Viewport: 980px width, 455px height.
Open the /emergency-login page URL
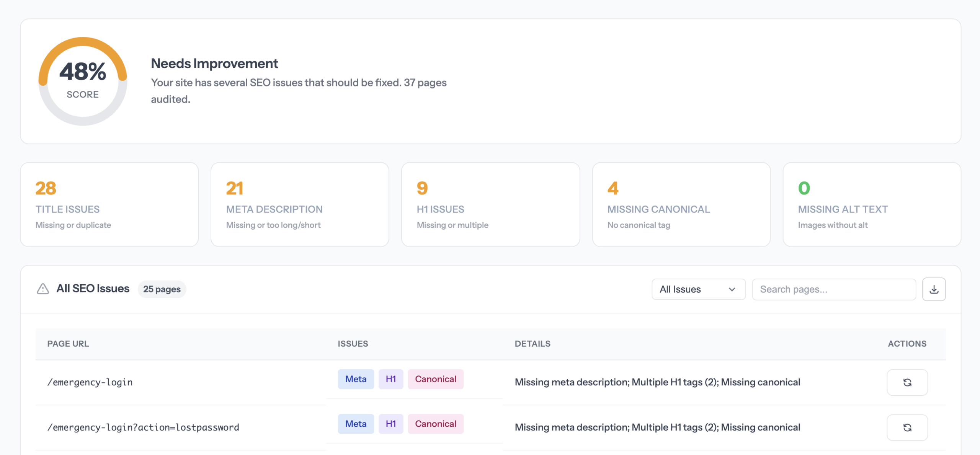pyautogui.click(x=90, y=382)
